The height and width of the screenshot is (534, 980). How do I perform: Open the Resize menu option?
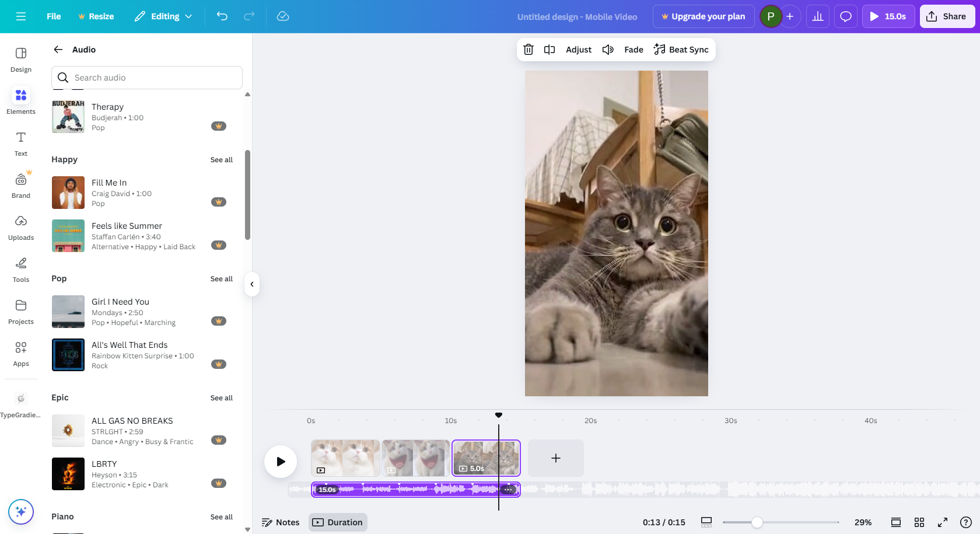pyautogui.click(x=96, y=16)
